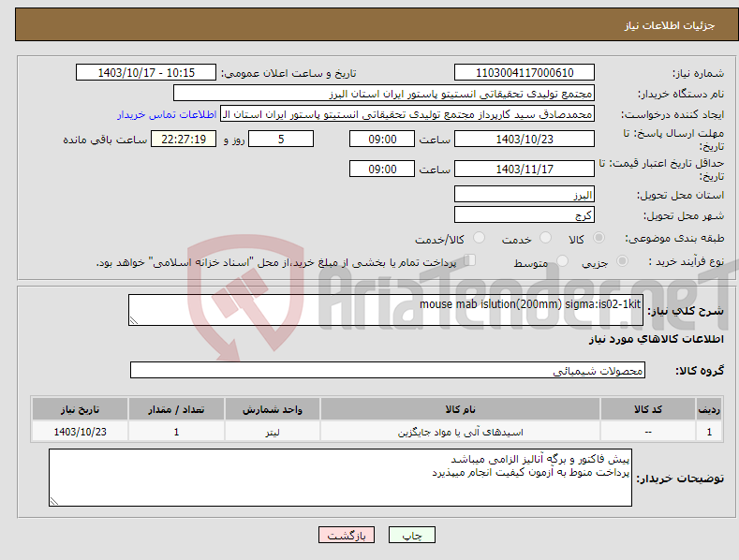
Task: Click the بازگشت (back) button
Action: coord(347,535)
